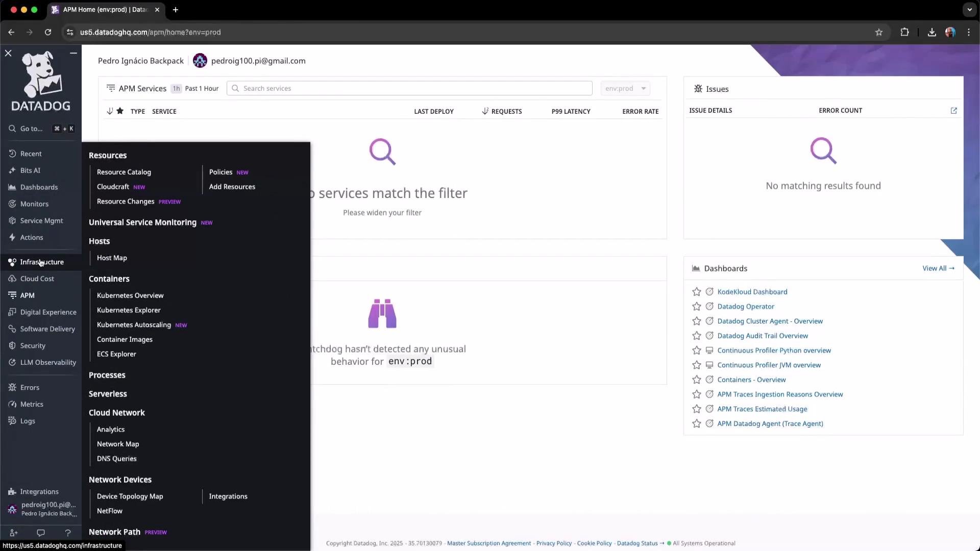Viewport: 980px width, 551px height.
Task: Open Cloudcraft in the flyout menu
Action: 113,187
